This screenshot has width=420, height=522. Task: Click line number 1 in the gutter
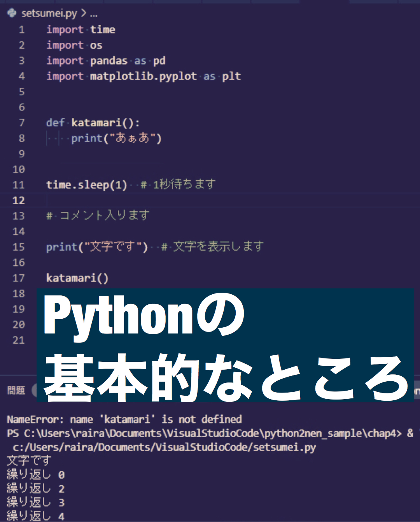tap(22, 30)
